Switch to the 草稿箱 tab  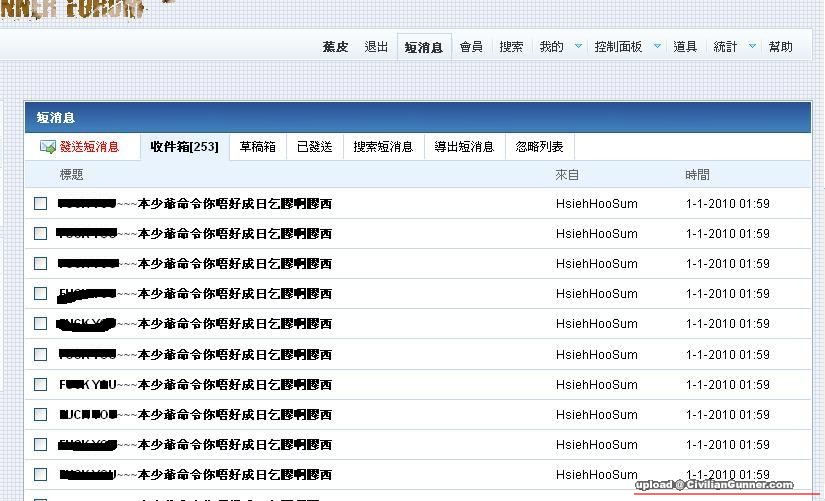257,147
